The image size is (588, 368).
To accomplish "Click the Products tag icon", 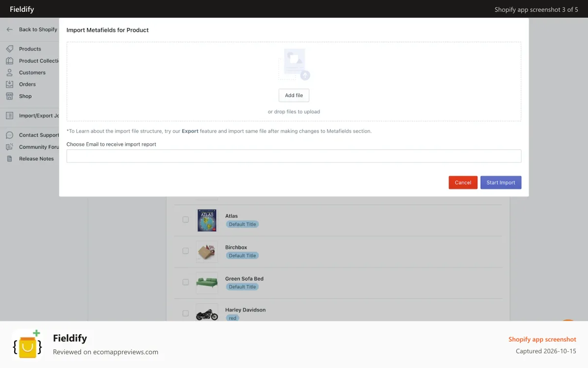I will (x=9, y=49).
